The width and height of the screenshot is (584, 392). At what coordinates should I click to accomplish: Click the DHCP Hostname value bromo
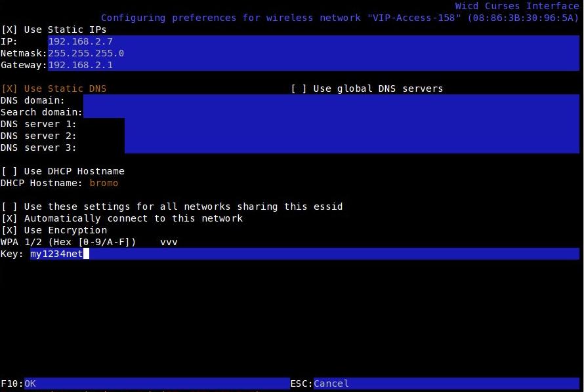104,183
